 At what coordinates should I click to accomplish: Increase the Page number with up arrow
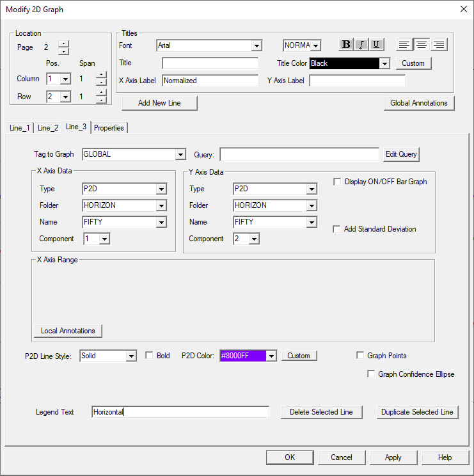tap(63, 44)
